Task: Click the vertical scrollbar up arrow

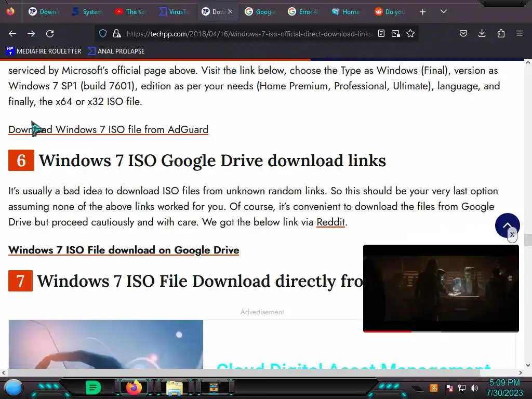Action: [528, 62]
